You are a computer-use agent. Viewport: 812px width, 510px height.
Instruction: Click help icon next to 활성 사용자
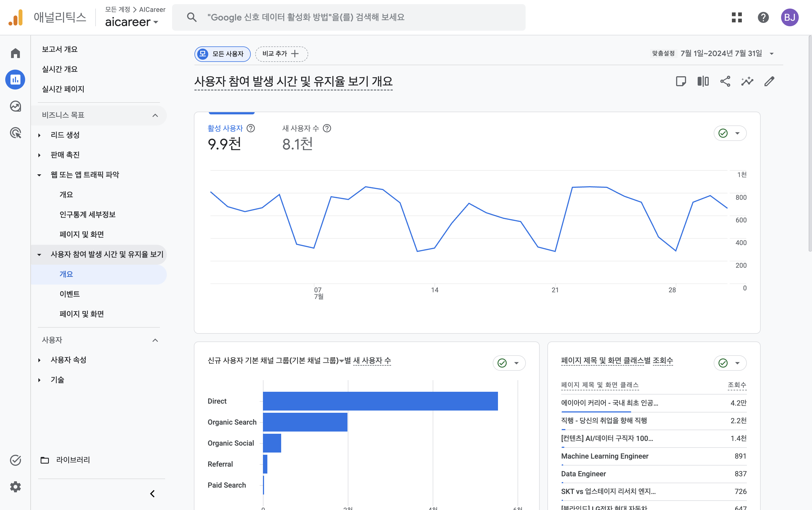tap(251, 128)
